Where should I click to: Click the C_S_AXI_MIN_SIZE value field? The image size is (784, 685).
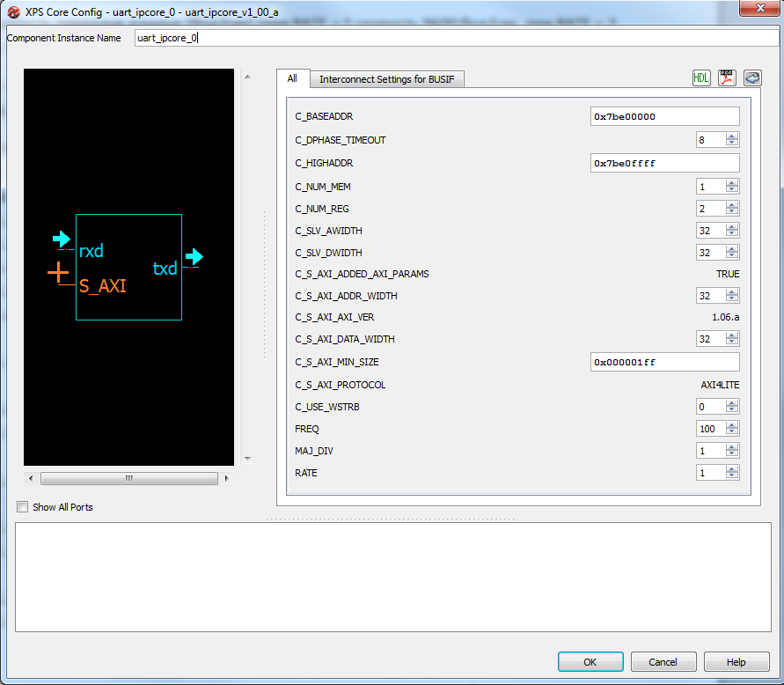pyautogui.click(x=664, y=362)
